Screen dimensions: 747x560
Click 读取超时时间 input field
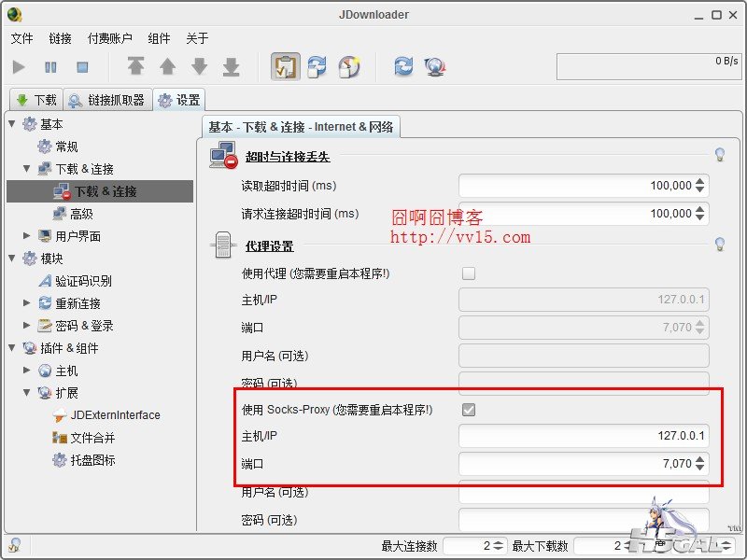584,185
